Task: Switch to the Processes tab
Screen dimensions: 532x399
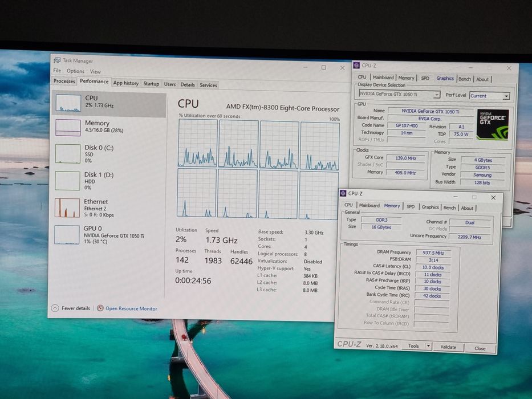Action: (x=64, y=81)
